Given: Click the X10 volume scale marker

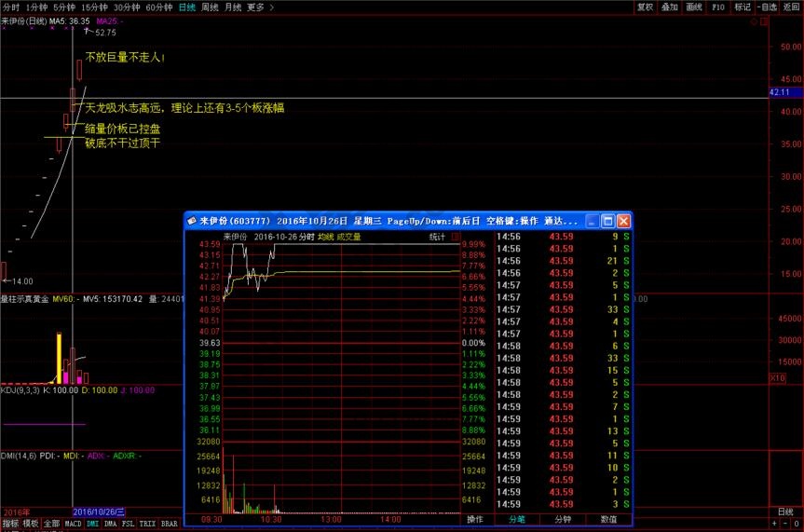Looking at the screenshot, I should point(777,377).
